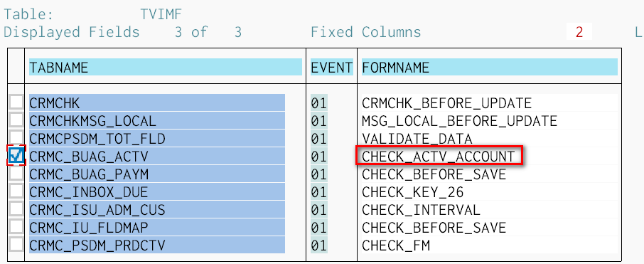Select the checkbox for CRMC_BUAG_PAYM

tap(16, 174)
